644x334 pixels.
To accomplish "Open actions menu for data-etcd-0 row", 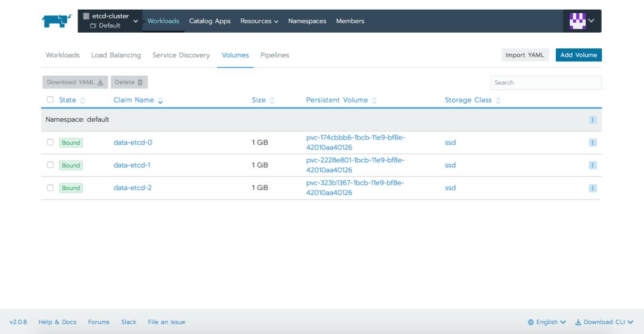I will pos(592,143).
